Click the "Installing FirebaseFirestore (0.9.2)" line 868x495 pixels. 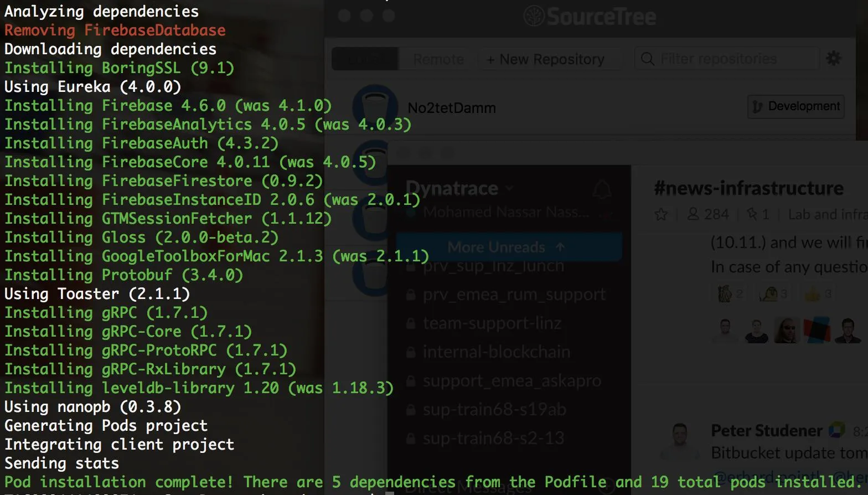163,181
